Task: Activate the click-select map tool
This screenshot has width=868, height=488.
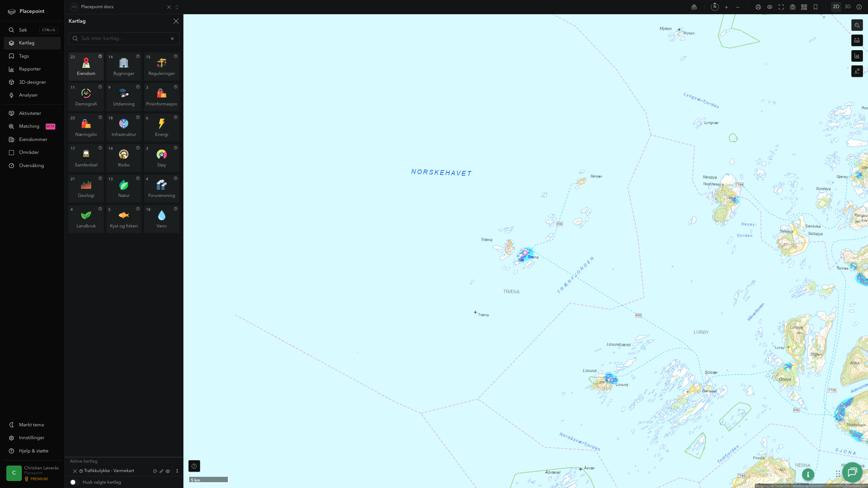Action: click(x=857, y=25)
